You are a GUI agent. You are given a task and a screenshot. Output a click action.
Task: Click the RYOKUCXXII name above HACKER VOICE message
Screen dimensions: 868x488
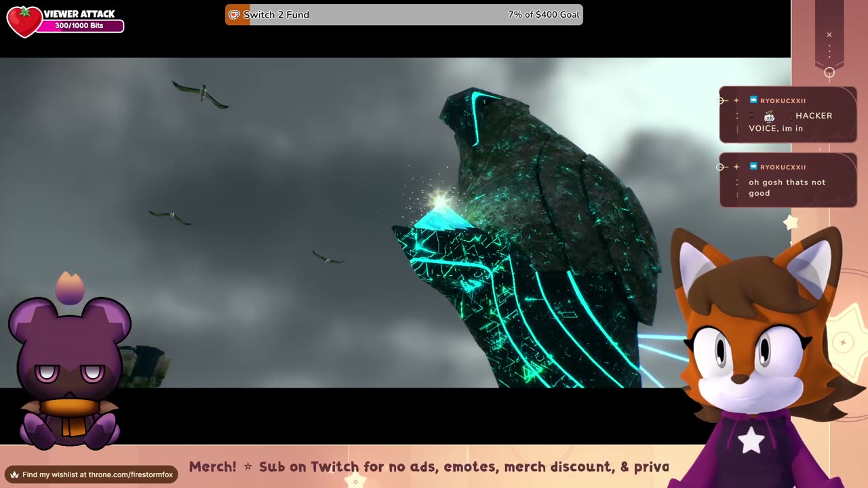[x=783, y=100]
